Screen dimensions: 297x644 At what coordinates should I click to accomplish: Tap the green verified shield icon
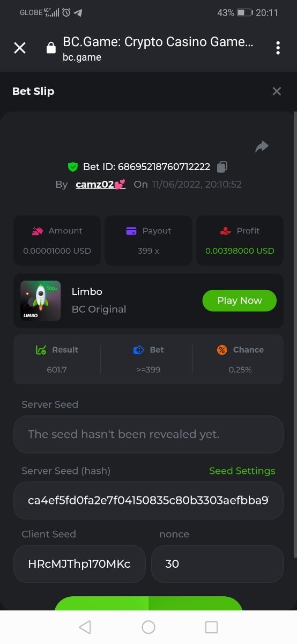tap(73, 167)
